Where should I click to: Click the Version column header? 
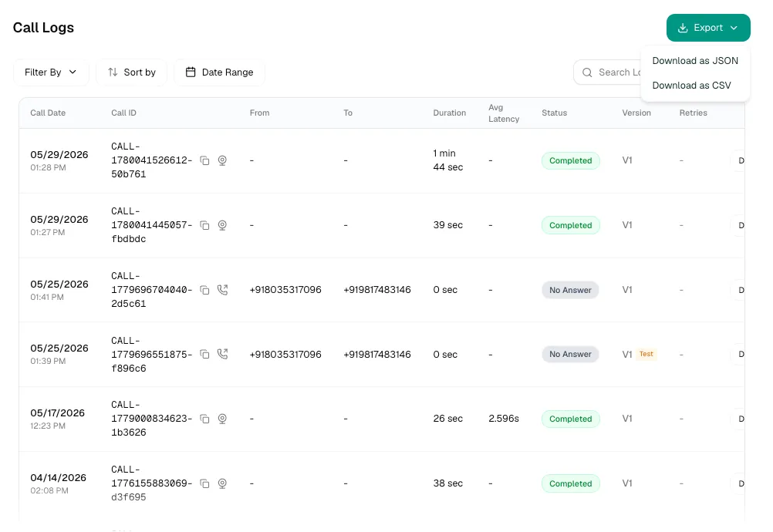pyautogui.click(x=636, y=113)
